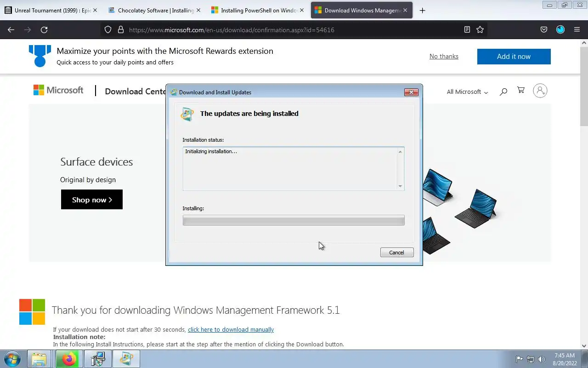The image size is (588, 368).
Task: Open the Firefox hamburger menu
Action: 577,29
